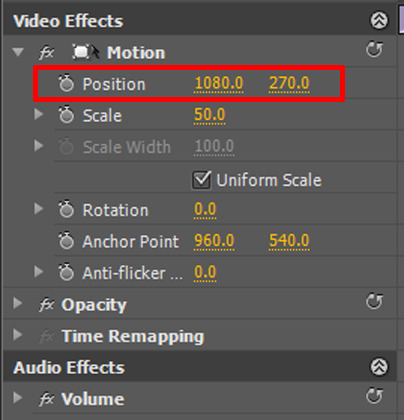This screenshot has height=420, width=404.
Task: Collapse the Motion effect properties
Action: (18, 52)
